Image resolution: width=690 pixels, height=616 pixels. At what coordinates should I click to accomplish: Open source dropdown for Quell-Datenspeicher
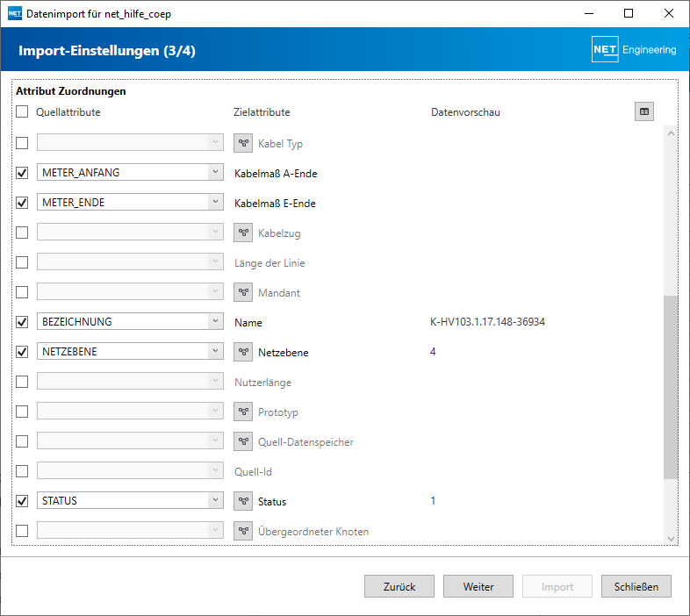pyautogui.click(x=130, y=441)
